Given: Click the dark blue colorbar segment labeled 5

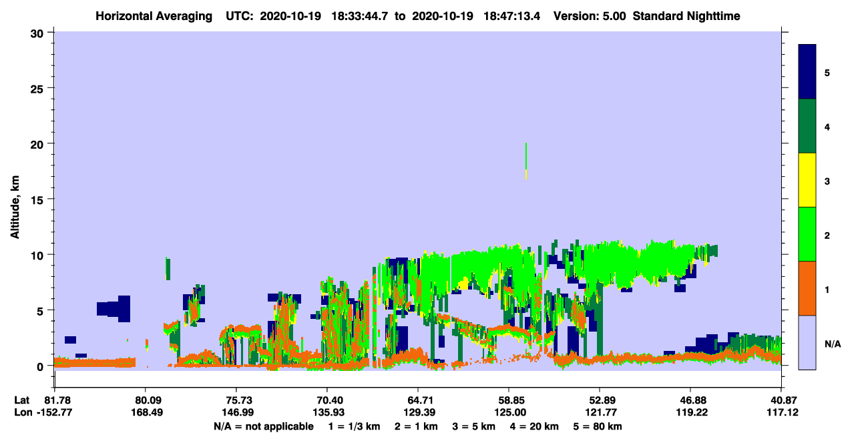Looking at the screenshot, I should pos(807,72).
